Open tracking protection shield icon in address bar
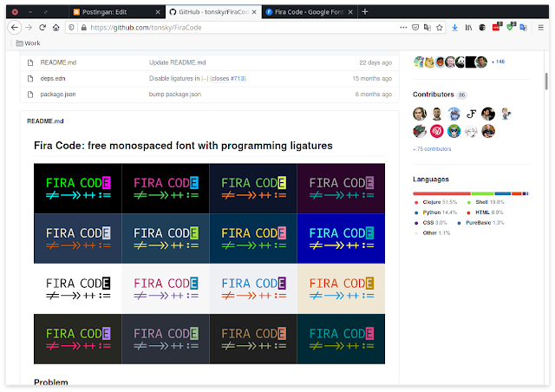 (71, 28)
